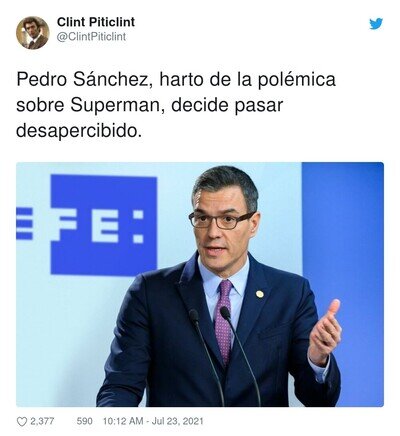This screenshot has height=436, width=400.
Task: Open the @ClintPiticlint handle link
Action: pyautogui.click(x=91, y=37)
